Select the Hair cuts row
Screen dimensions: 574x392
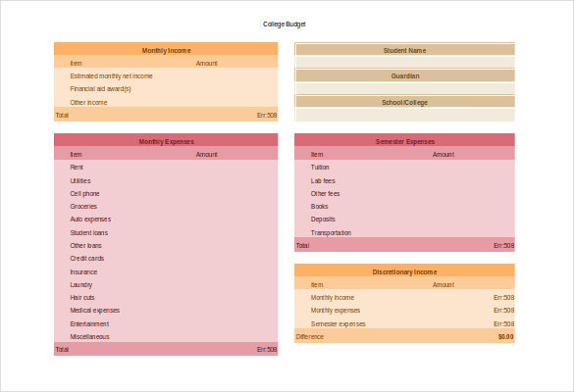coord(166,297)
